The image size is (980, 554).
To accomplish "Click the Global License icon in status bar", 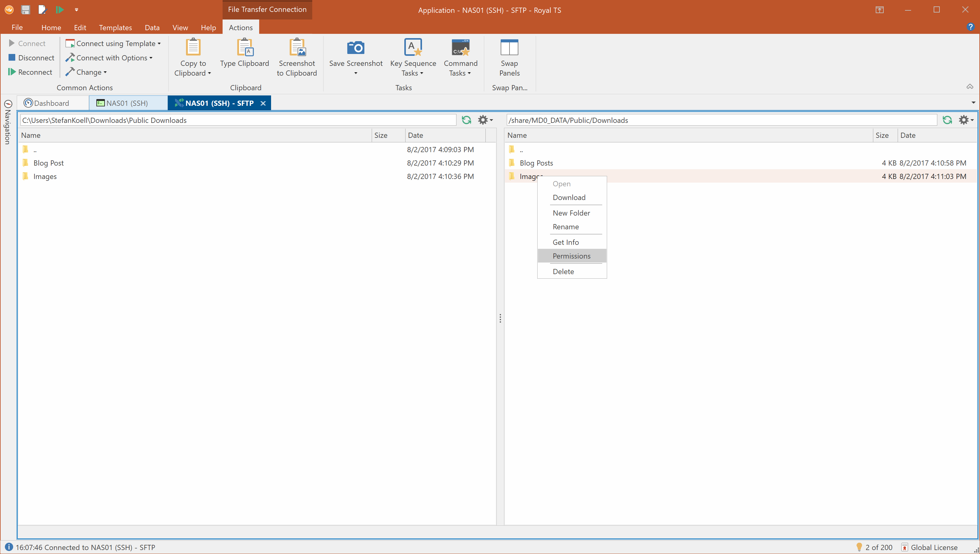I will (905, 547).
